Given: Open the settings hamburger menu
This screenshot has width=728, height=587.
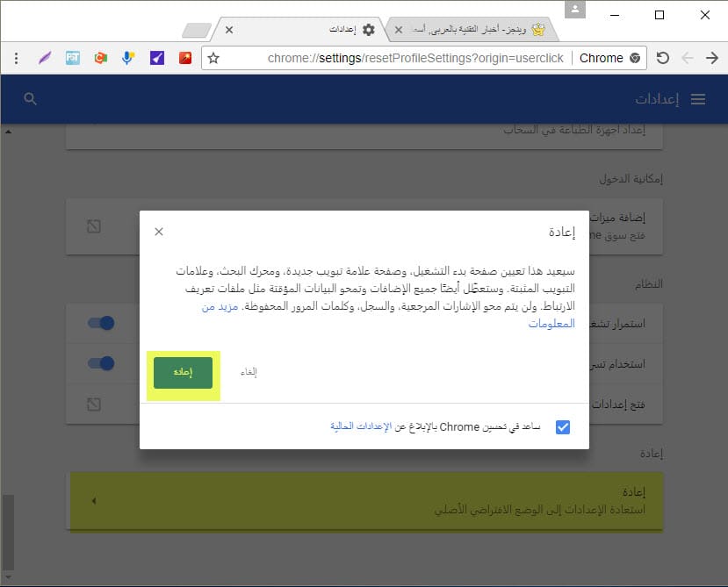Looking at the screenshot, I should [698, 99].
